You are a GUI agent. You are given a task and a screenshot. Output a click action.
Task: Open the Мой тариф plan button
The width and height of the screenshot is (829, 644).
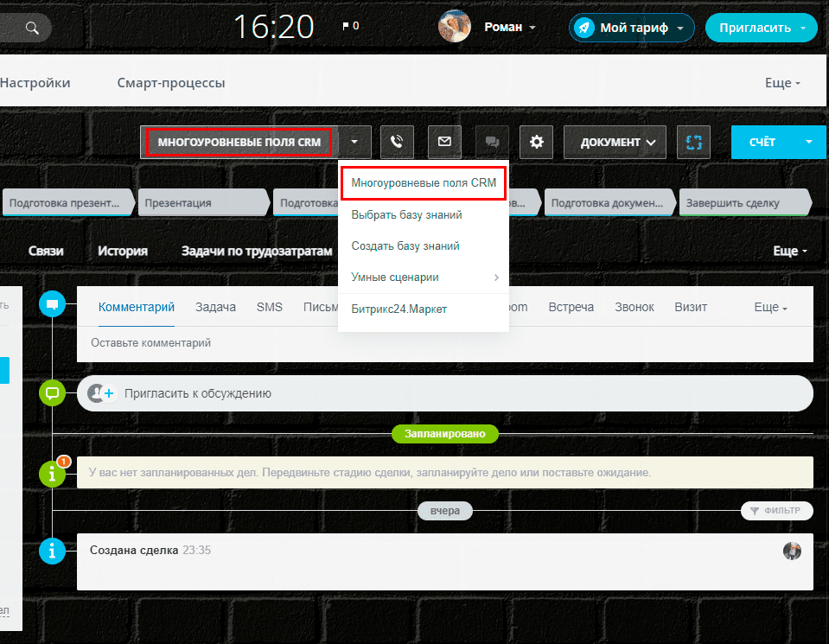631,28
